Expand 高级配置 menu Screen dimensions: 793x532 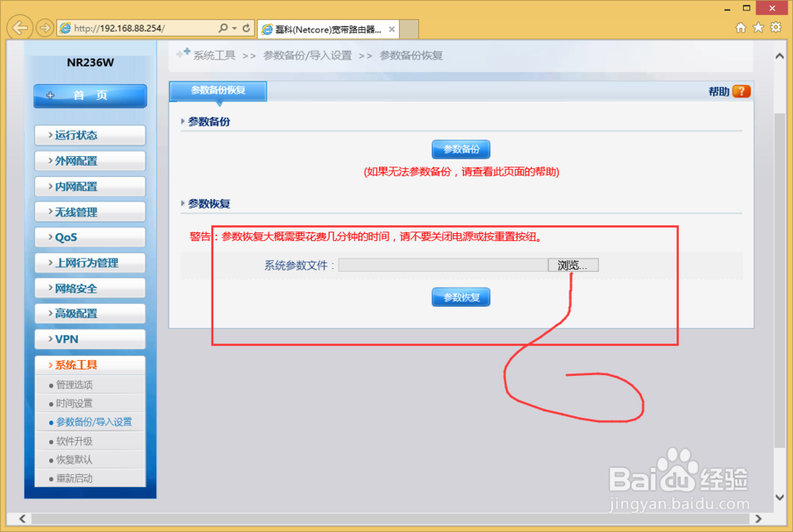[x=90, y=313]
